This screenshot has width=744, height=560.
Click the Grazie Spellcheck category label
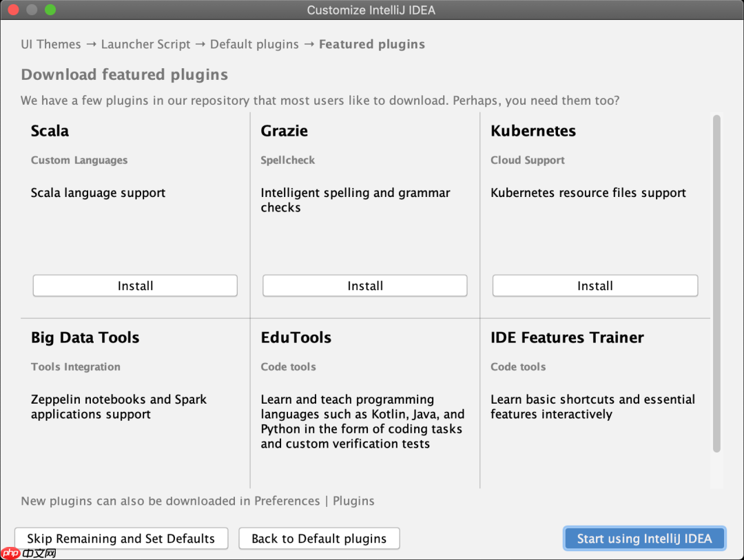click(287, 160)
